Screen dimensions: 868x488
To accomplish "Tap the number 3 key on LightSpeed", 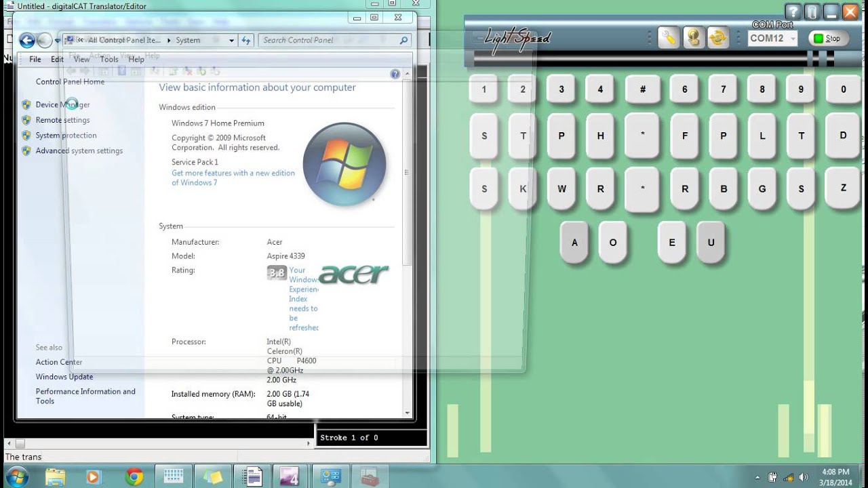I will (561, 89).
